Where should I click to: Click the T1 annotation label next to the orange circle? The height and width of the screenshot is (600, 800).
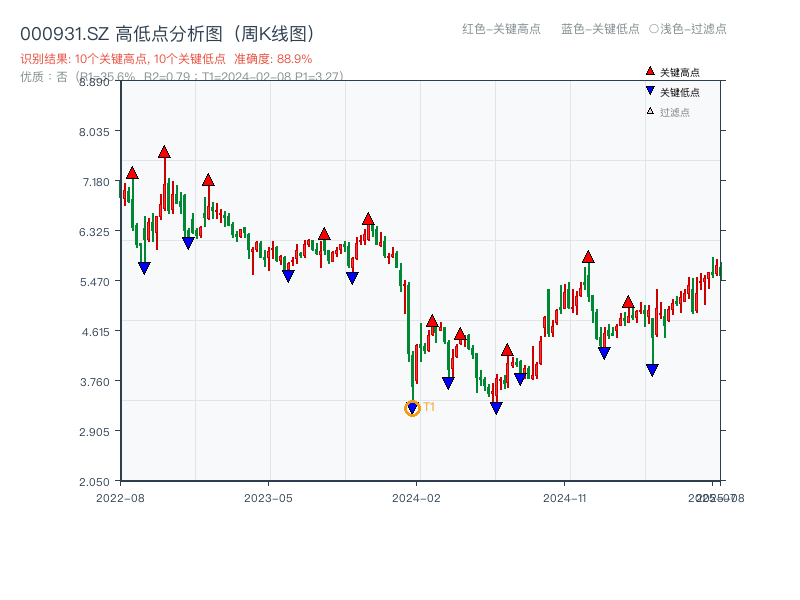click(x=428, y=408)
